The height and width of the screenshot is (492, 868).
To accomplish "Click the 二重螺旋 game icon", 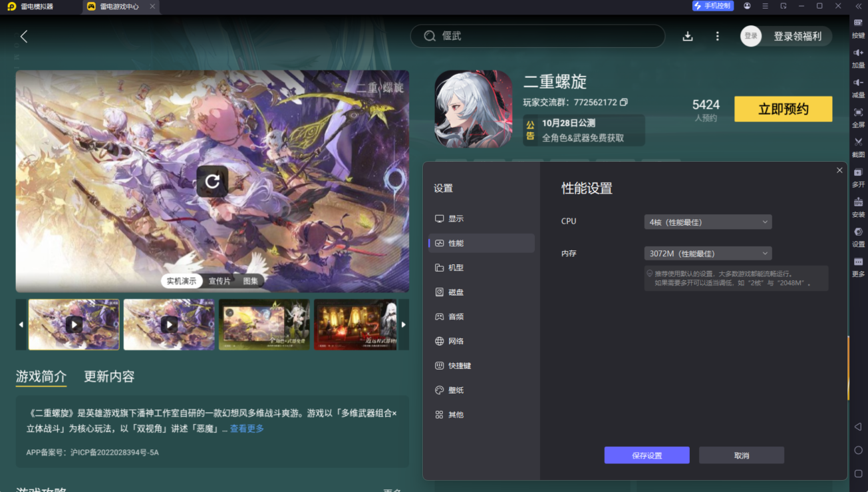I will coord(474,109).
